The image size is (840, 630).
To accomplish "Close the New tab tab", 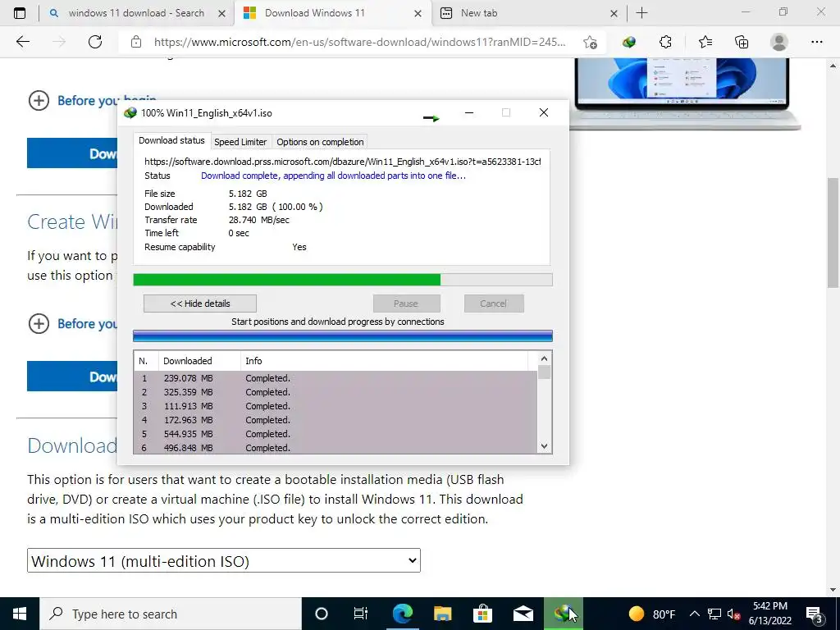I will point(614,14).
